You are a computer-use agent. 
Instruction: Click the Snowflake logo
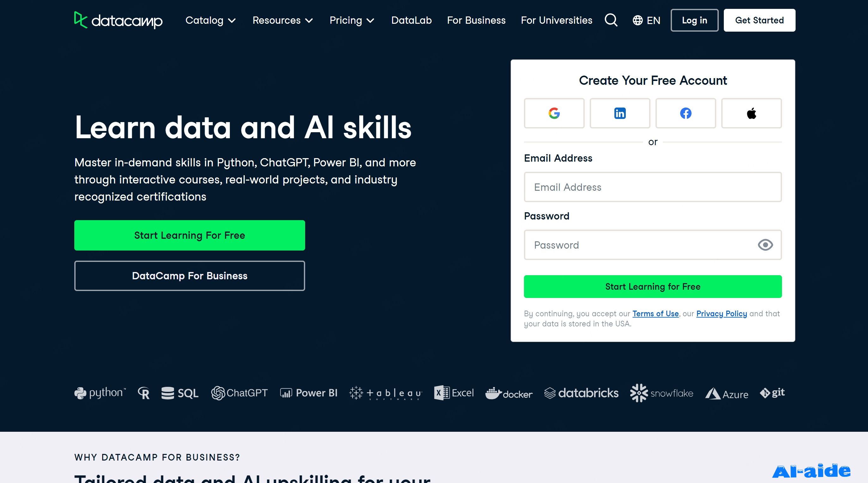(x=662, y=393)
